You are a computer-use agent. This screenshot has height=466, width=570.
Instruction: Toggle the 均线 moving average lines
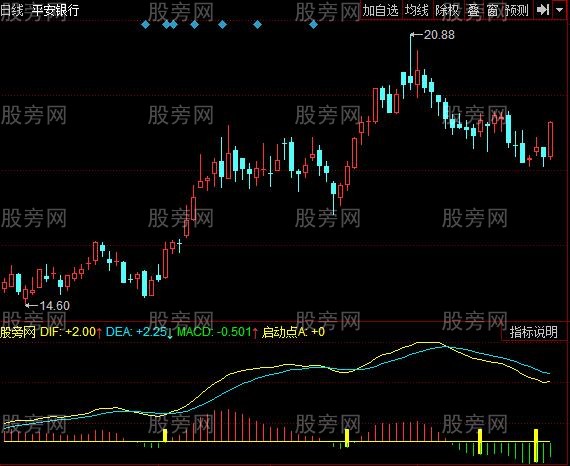pos(417,11)
